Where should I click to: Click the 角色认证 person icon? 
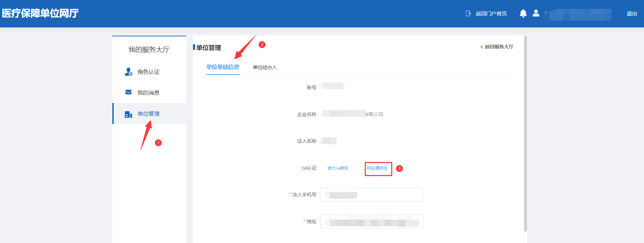tap(128, 72)
